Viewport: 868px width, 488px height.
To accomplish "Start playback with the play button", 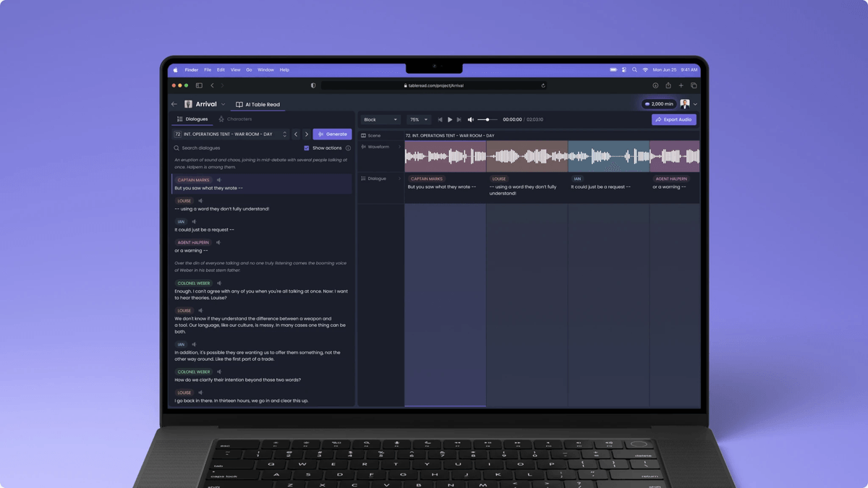I will [x=450, y=119].
